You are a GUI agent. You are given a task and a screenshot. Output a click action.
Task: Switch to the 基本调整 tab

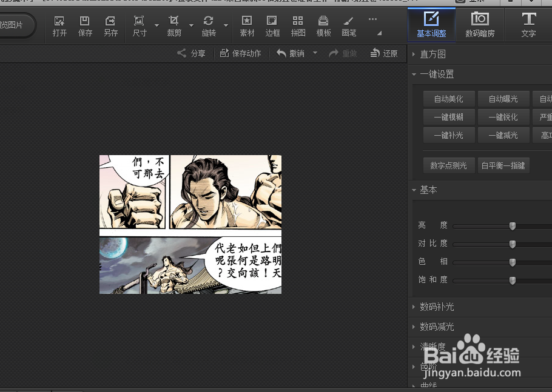coord(431,25)
